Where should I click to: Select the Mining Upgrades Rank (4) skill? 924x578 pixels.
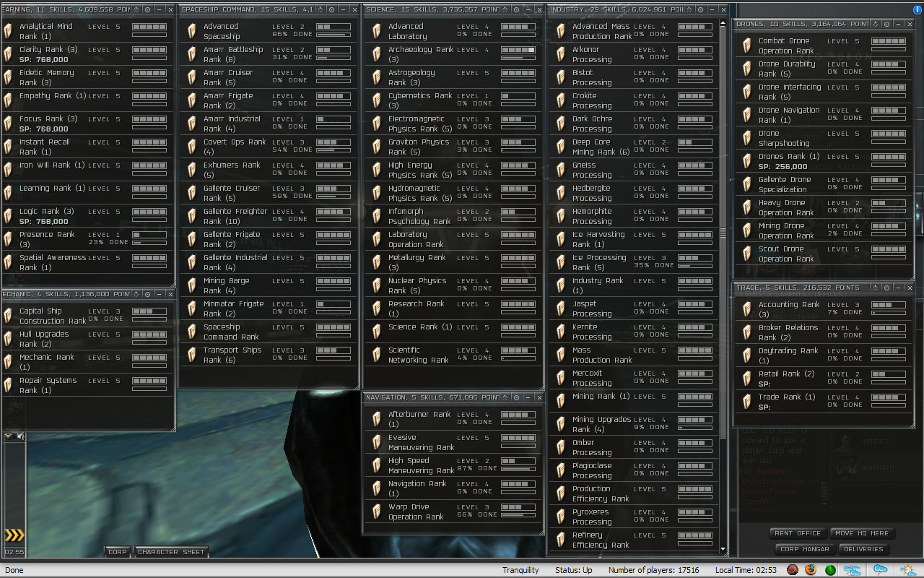[x=634, y=424]
